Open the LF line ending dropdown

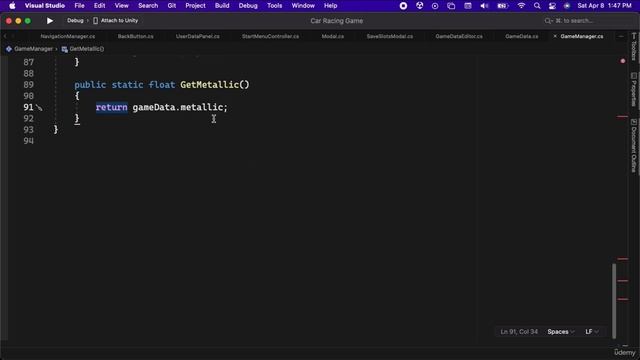point(591,332)
